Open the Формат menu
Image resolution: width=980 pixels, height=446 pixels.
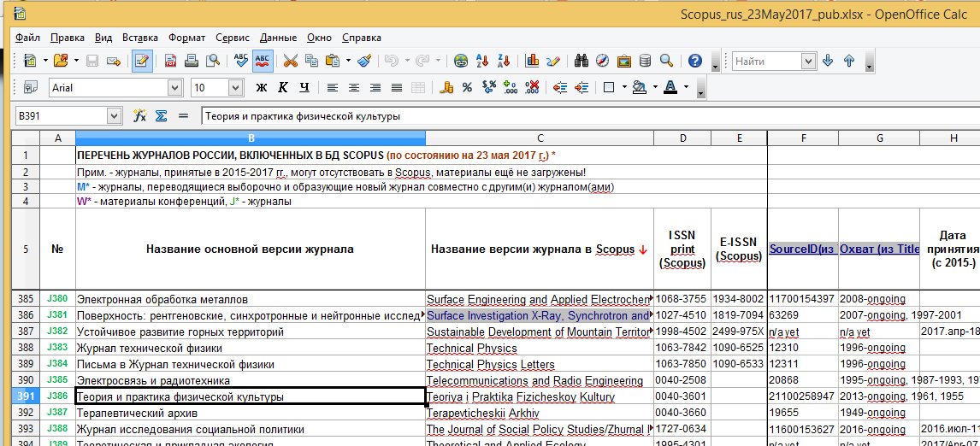[x=186, y=38]
